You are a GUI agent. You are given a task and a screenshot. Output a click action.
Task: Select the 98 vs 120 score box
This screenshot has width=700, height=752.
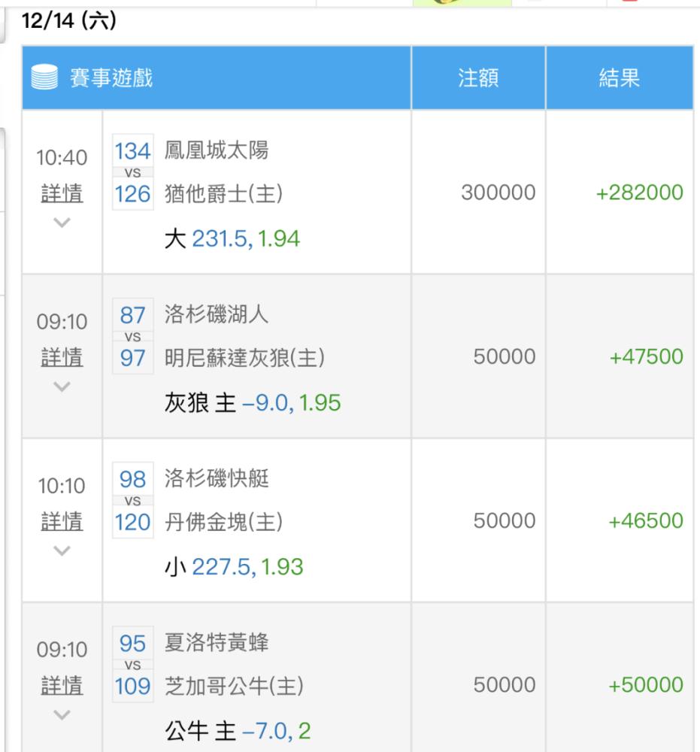133,500
